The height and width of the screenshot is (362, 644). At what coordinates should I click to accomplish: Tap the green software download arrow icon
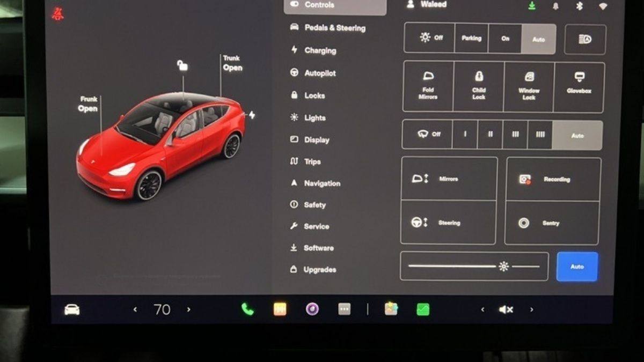coord(531,5)
